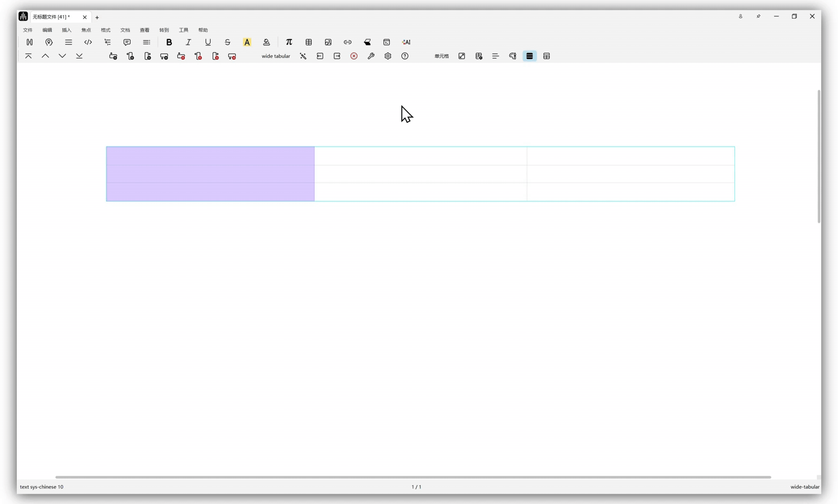
Task: Click the magic wand icon
Action: point(303,56)
